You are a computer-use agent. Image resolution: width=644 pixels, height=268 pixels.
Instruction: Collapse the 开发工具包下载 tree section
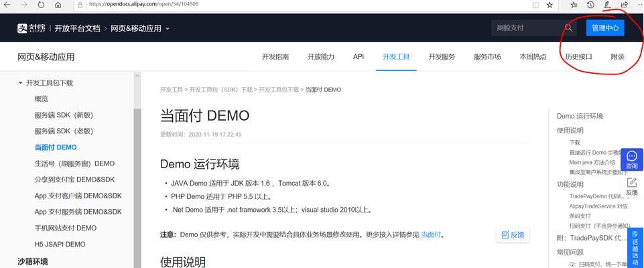click(x=21, y=83)
